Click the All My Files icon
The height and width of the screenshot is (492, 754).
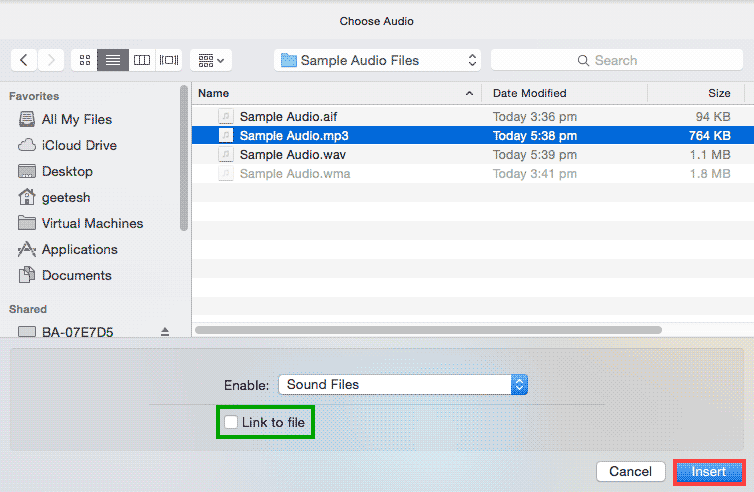pyautogui.click(x=27, y=119)
